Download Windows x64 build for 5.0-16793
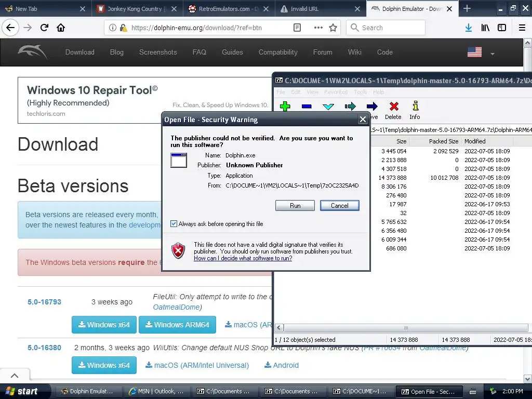Image resolution: width=532 pixels, height=399 pixels. [x=104, y=325]
